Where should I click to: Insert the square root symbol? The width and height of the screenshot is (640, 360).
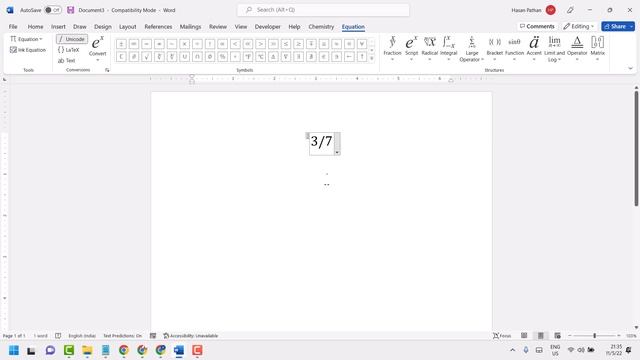click(147, 56)
